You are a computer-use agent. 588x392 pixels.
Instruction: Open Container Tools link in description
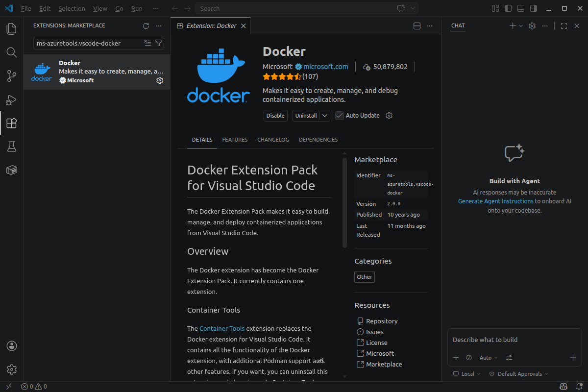tap(222, 328)
